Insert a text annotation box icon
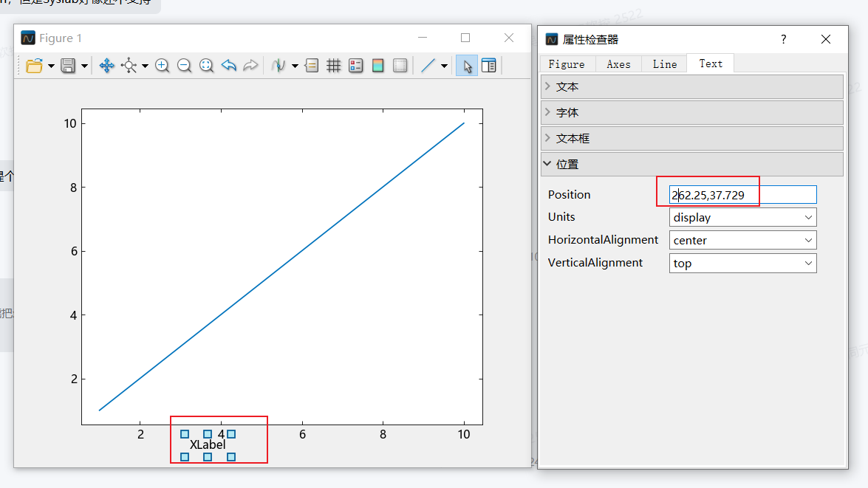Screen dimensions: 868x488 pos(312,66)
